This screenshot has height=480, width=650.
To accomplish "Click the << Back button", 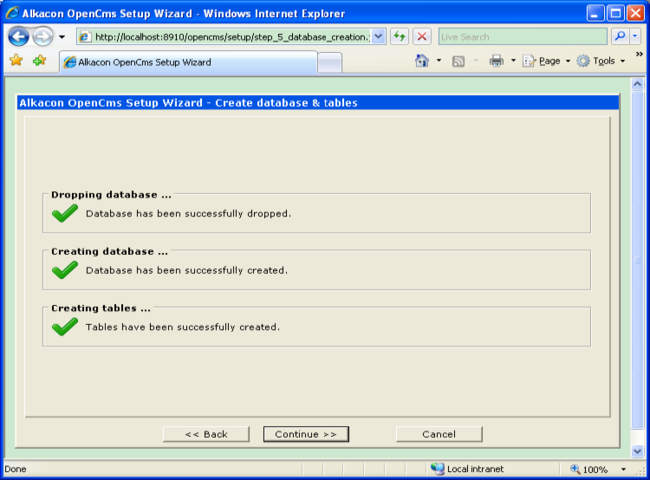I will coord(206,434).
